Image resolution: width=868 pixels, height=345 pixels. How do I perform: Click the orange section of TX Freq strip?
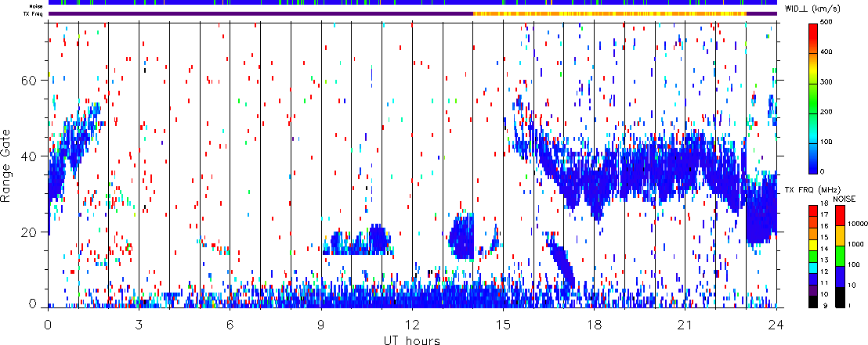click(609, 14)
